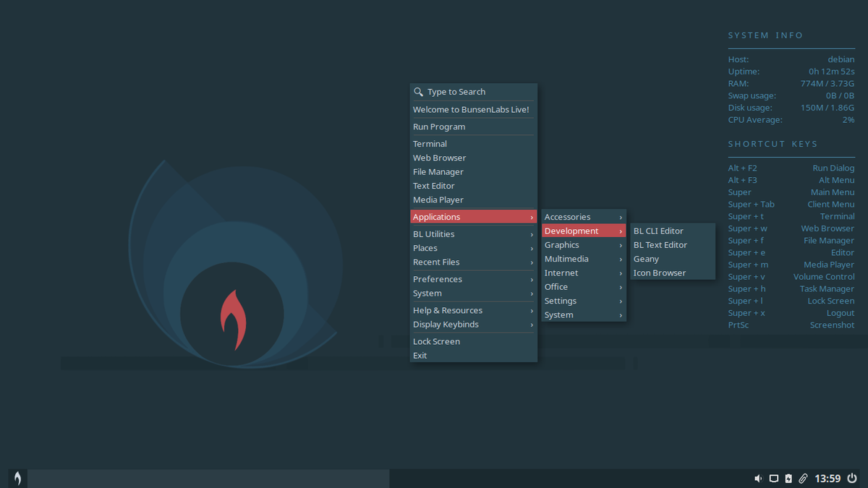Expand the Preferences submenu
The height and width of the screenshot is (488, 868).
tap(473, 279)
